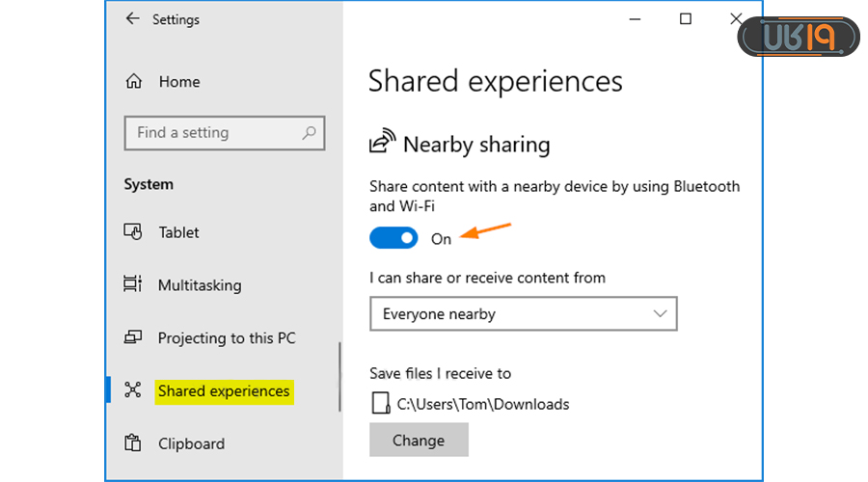
Task: Click the search magnifier icon
Action: click(x=309, y=133)
